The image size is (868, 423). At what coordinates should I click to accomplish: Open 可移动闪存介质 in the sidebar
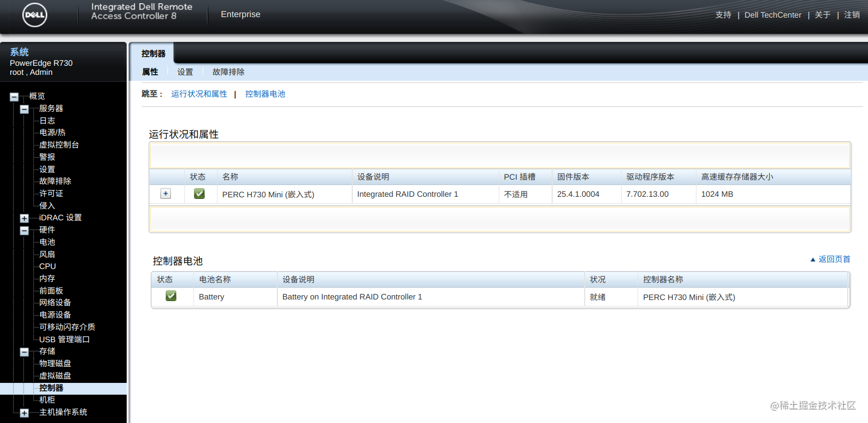[x=67, y=327]
